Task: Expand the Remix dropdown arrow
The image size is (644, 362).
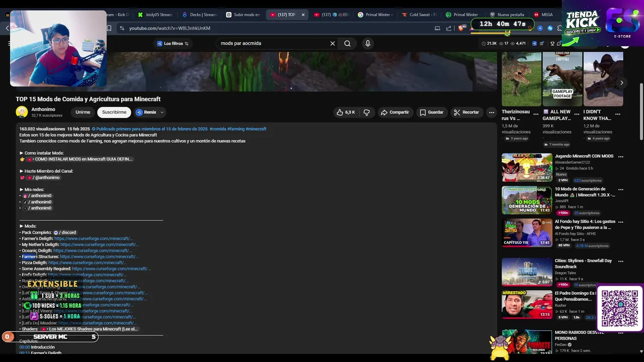Action: point(162,112)
